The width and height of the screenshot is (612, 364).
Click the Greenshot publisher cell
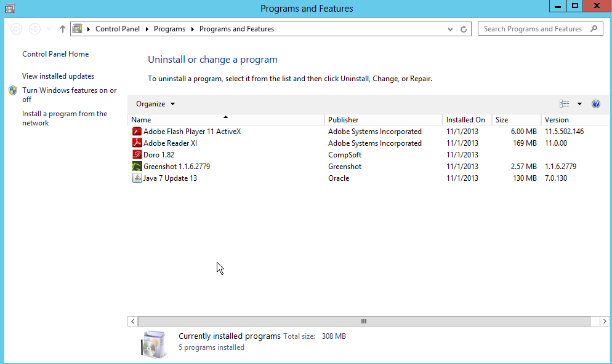pyautogui.click(x=345, y=167)
